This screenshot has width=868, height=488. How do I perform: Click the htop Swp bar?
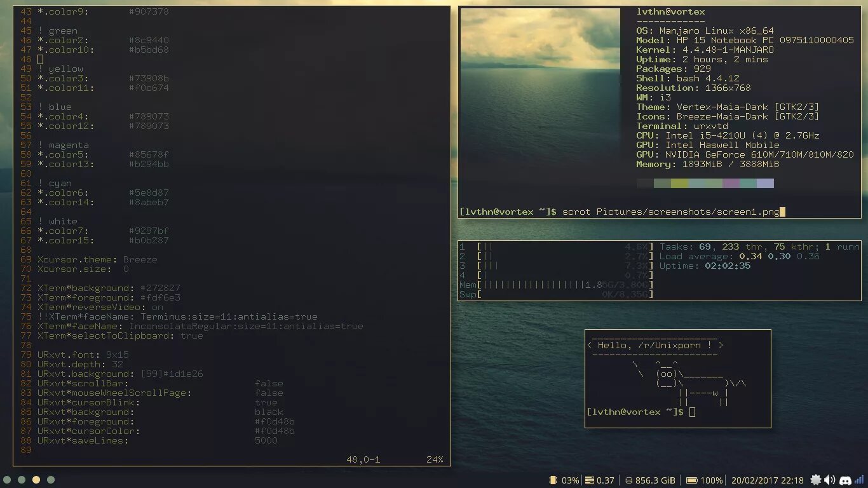click(565, 294)
